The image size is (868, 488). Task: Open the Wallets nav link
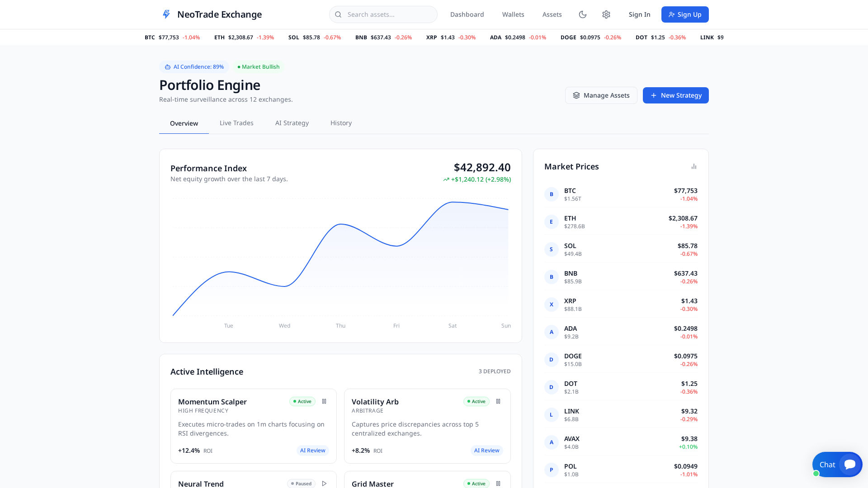[x=513, y=14]
